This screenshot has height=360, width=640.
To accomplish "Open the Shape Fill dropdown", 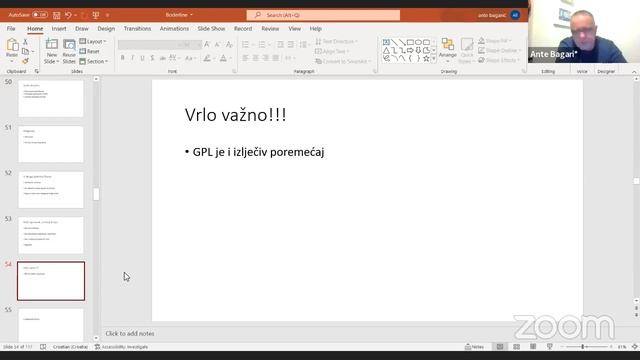I will click(495, 41).
